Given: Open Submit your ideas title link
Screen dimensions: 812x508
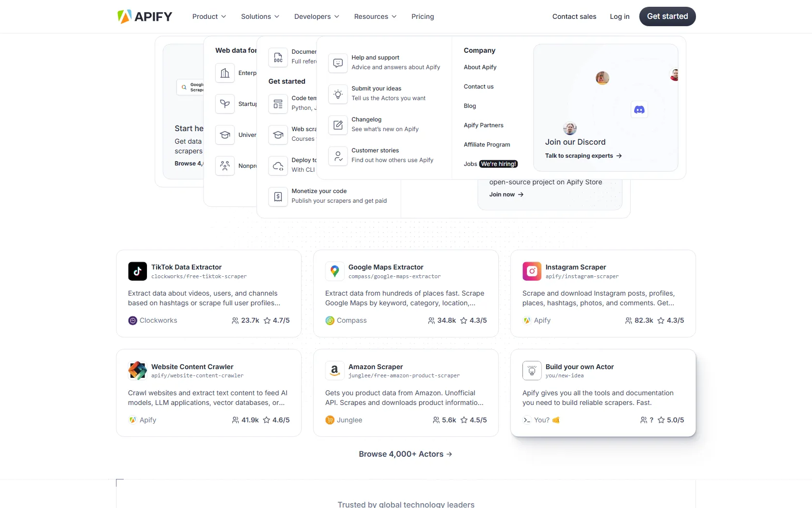Looking at the screenshot, I should [376, 89].
